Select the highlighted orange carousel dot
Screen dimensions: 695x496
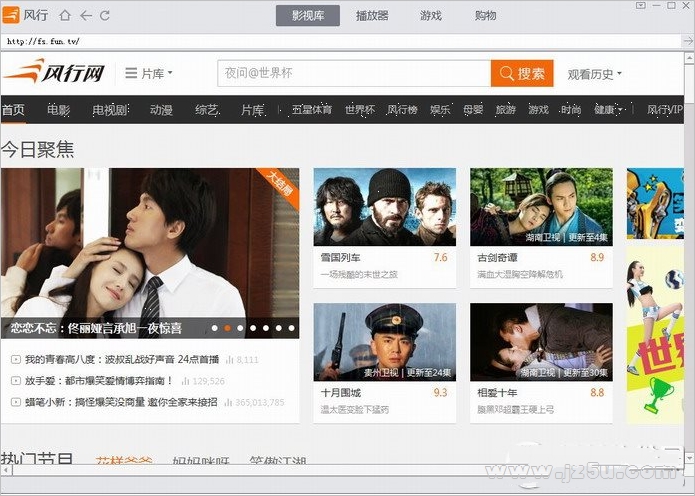click(x=227, y=328)
